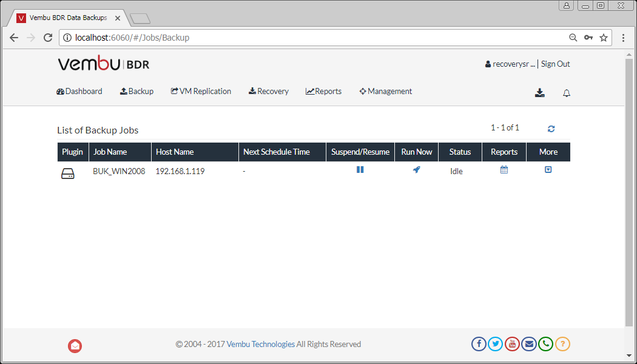Suspend the BUK_WIN2008 backup job

360,169
